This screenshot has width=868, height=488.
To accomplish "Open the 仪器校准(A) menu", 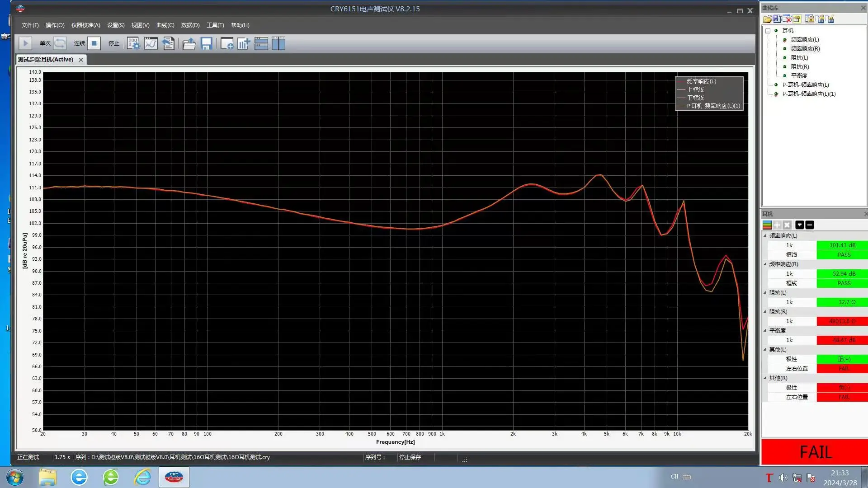I will click(85, 25).
